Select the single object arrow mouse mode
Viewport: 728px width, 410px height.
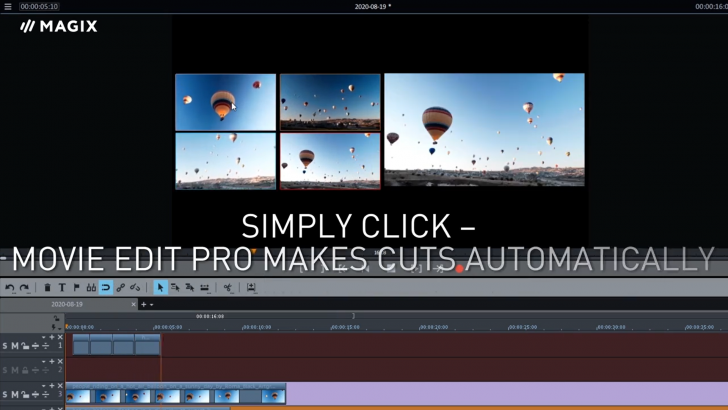(x=161, y=288)
